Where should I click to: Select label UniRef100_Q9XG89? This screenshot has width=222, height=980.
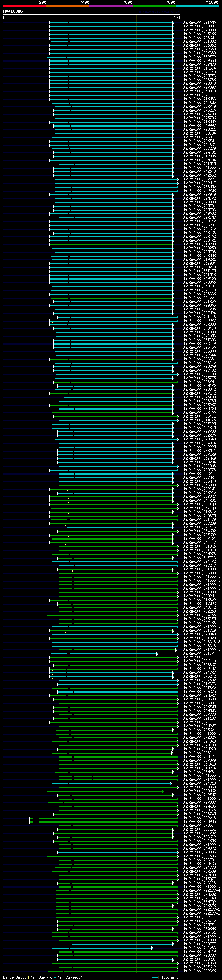[199, 53]
